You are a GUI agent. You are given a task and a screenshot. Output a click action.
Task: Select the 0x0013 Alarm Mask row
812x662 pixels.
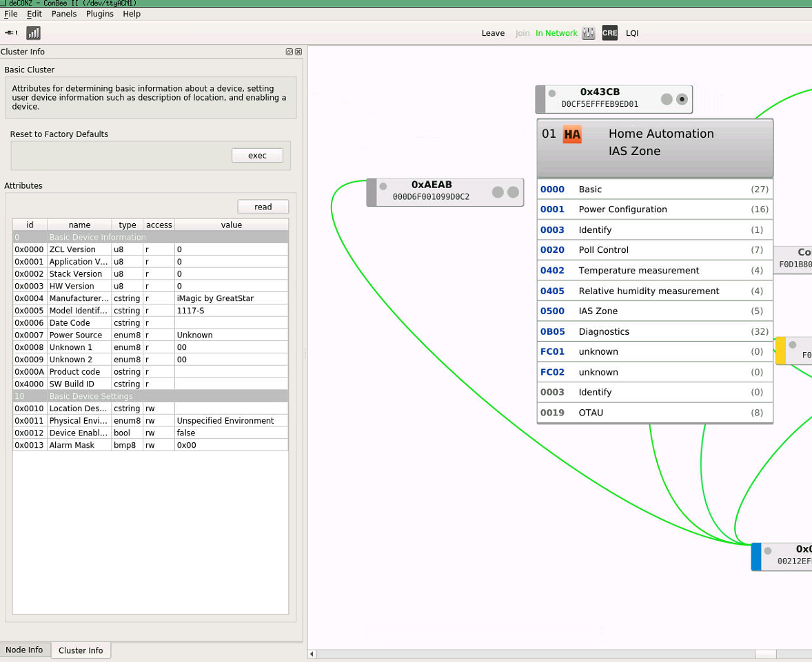point(151,445)
